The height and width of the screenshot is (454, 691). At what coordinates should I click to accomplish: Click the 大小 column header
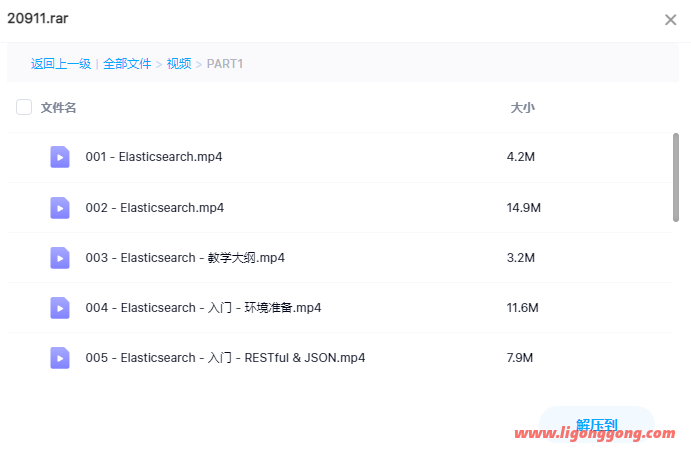tap(523, 108)
